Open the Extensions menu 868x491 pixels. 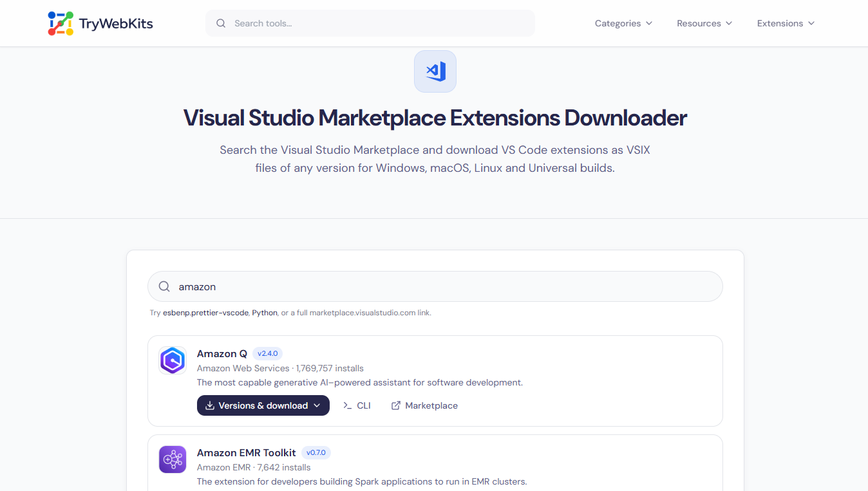(786, 23)
